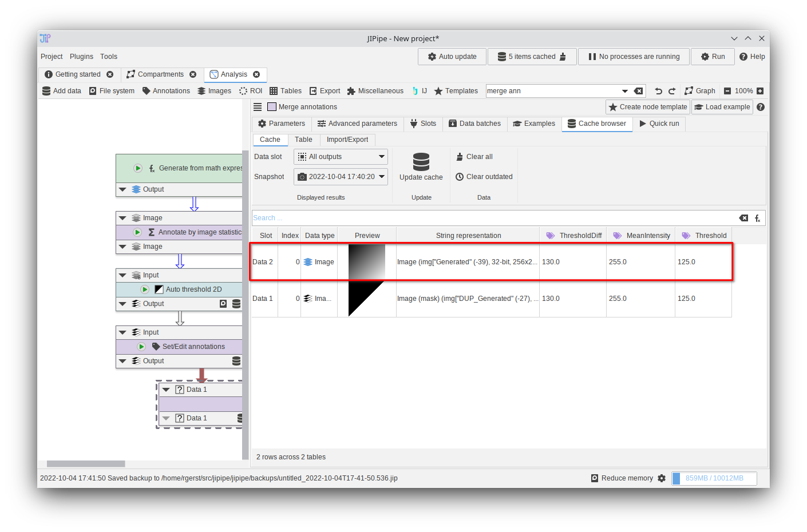Collapse the Generate from math expression Output slot

(x=122, y=189)
